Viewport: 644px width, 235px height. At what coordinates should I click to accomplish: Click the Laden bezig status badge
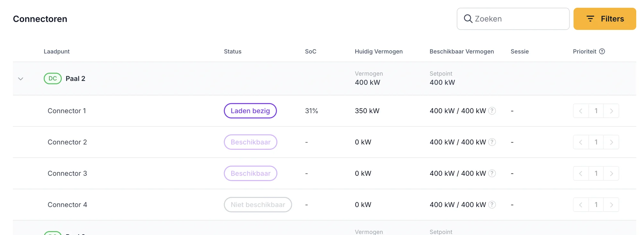[250, 111]
